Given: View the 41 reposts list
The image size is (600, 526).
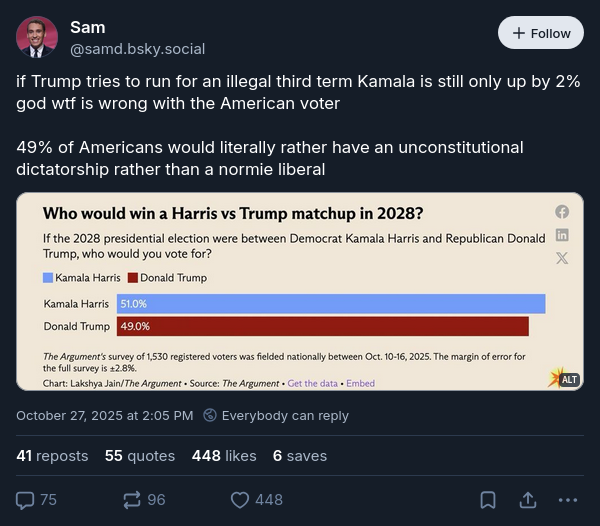Looking at the screenshot, I should tap(52, 455).
